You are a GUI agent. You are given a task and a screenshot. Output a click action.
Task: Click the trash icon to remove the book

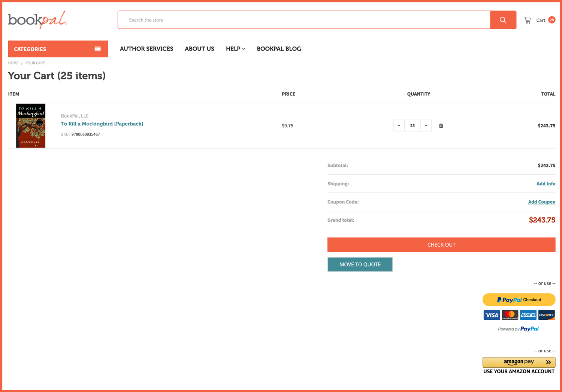click(x=441, y=126)
